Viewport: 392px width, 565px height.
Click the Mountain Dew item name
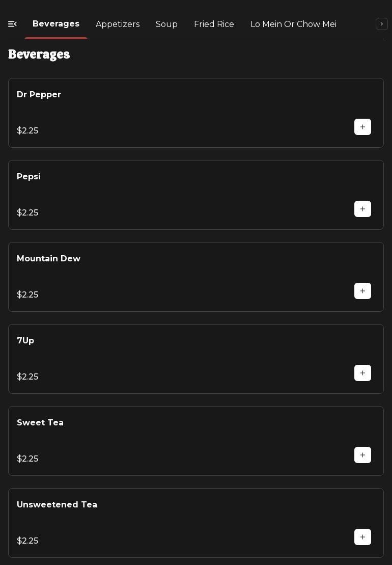point(48,259)
